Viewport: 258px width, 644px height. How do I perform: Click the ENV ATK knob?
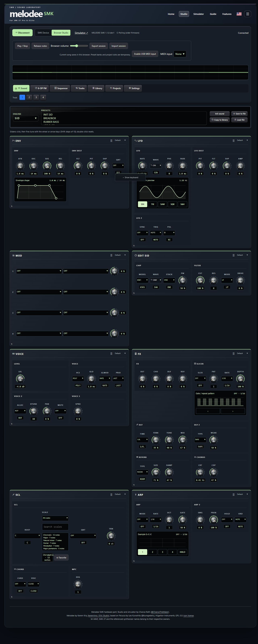tap(20, 165)
